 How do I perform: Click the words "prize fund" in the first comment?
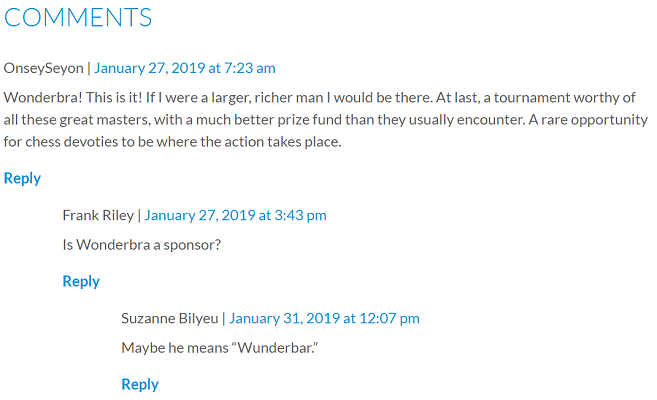[x=315, y=119]
